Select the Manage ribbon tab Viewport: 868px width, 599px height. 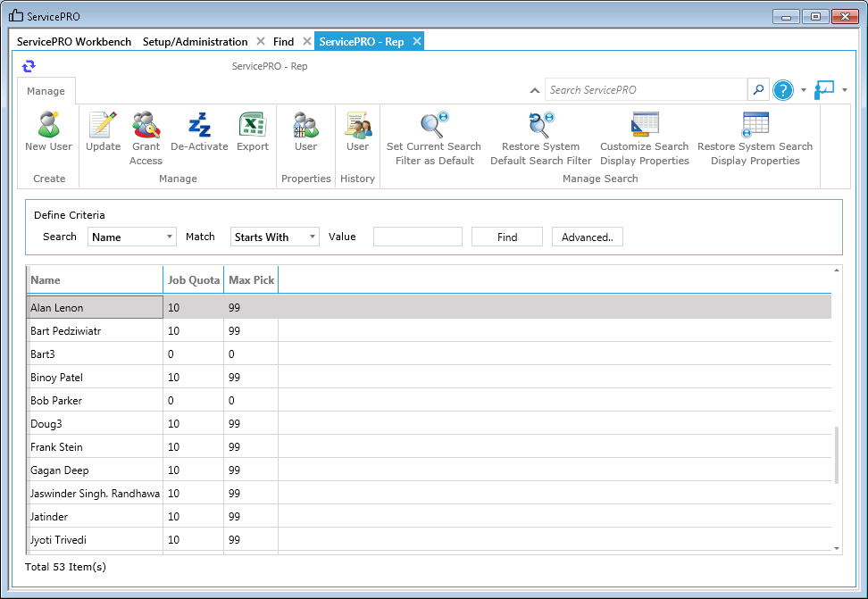point(46,91)
